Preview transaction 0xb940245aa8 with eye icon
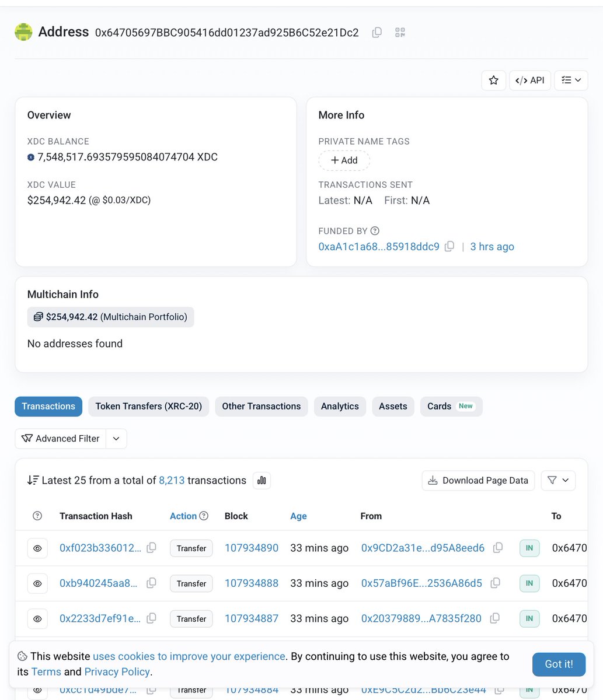Image resolution: width=603 pixels, height=700 pixels. 37,583
